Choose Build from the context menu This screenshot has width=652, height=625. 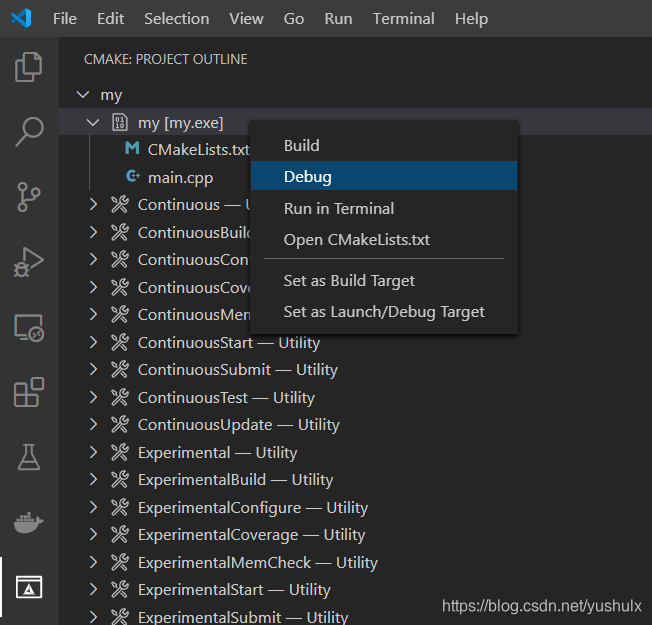point(384,146)
